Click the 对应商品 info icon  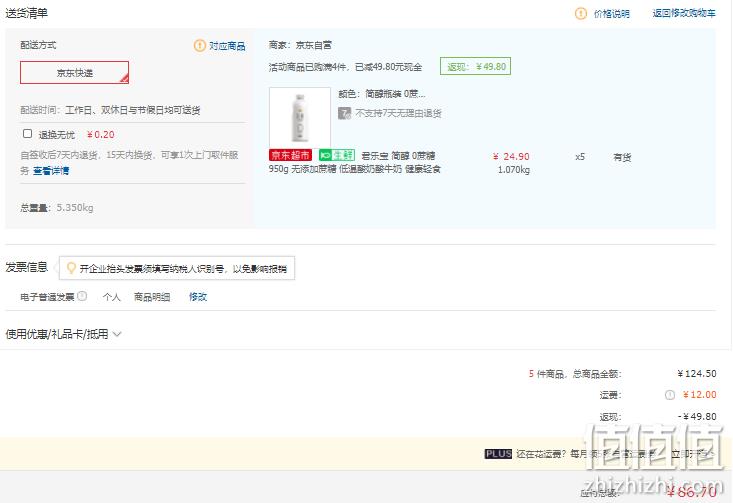point(200,45)
